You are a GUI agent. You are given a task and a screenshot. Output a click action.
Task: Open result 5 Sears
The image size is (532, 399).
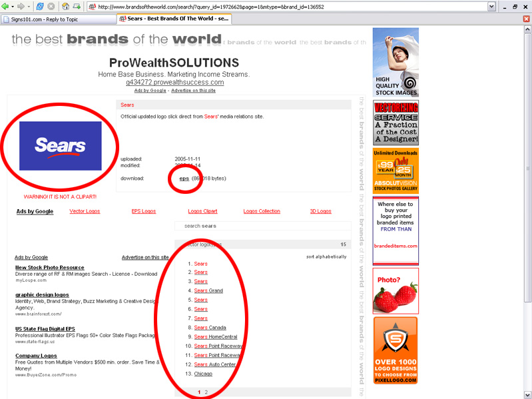(x=201, y=300)
